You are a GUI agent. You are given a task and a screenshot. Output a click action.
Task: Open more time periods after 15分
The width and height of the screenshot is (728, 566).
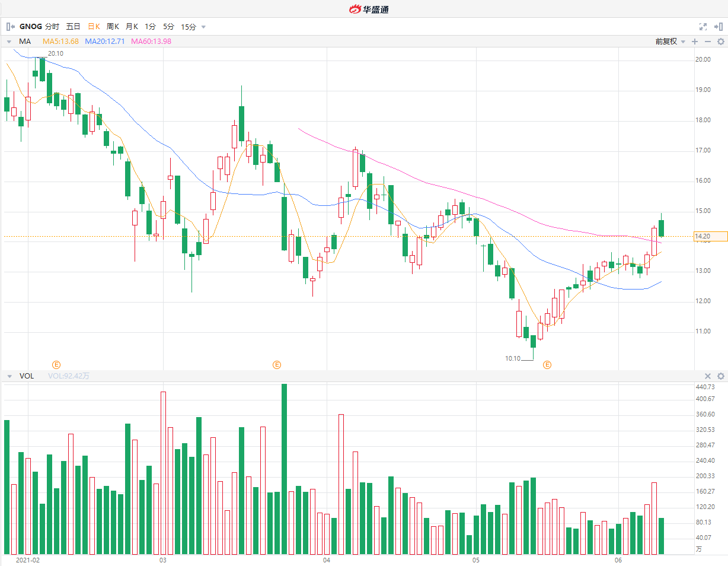pyautogui.click(x=203, y=27)
